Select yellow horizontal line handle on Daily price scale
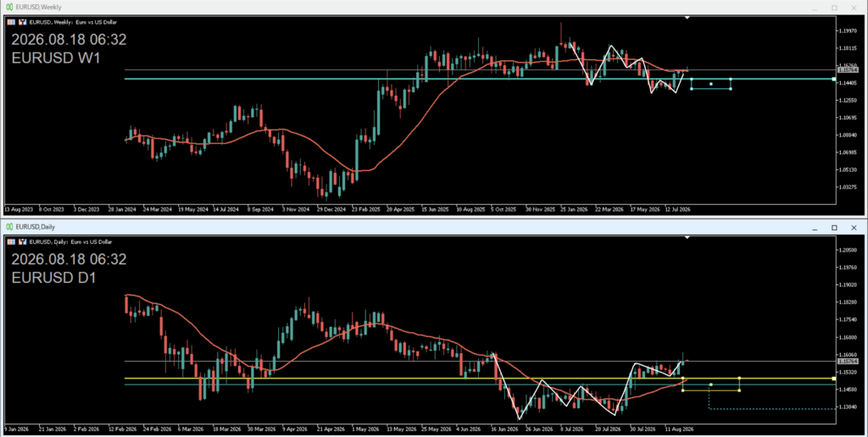 834,379
